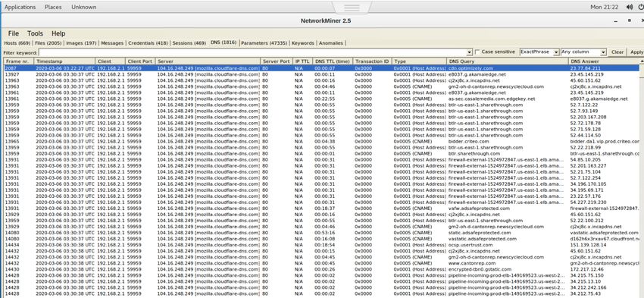644x298 pixels.
Task: Click the frame number 14430 cell
Action: click(11, 269)
